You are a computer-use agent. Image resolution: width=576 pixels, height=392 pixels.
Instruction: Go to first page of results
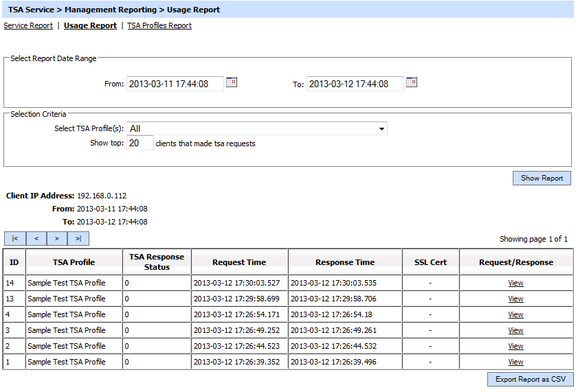[15, 239]
